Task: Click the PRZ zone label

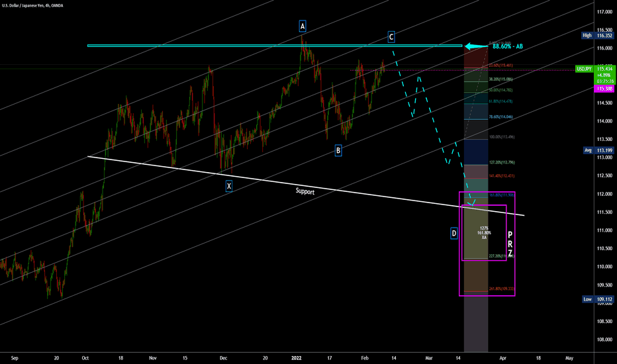Action: tap(510, 244)
